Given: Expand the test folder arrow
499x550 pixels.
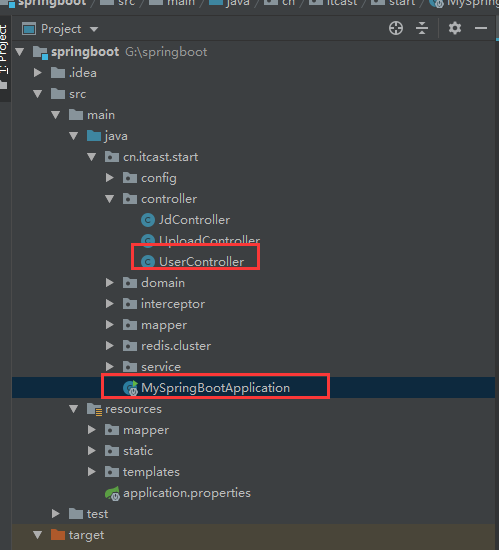Looking at the screenshot, I should tap(56, 514).
